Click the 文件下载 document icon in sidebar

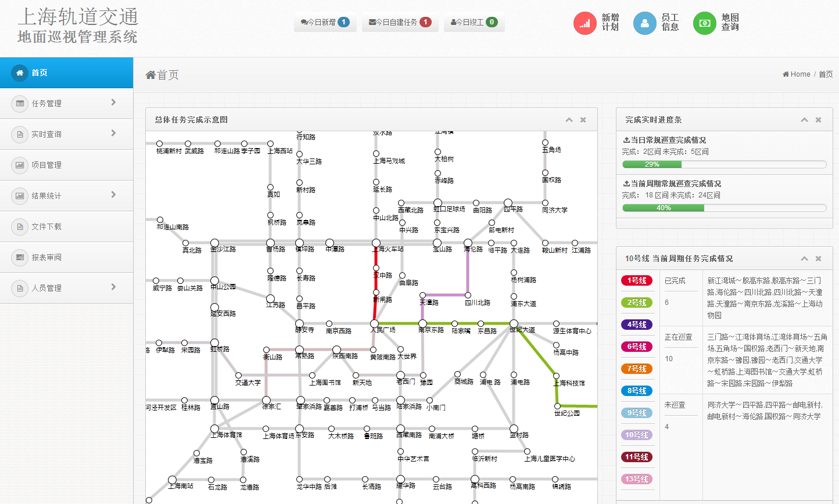[20, 226]
